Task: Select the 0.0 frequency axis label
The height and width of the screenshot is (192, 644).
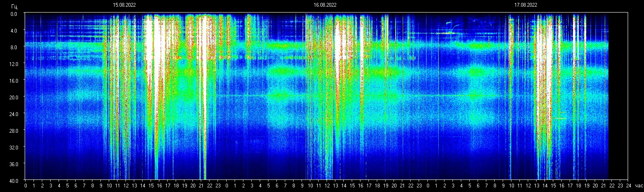Action: tap(14, 14)
